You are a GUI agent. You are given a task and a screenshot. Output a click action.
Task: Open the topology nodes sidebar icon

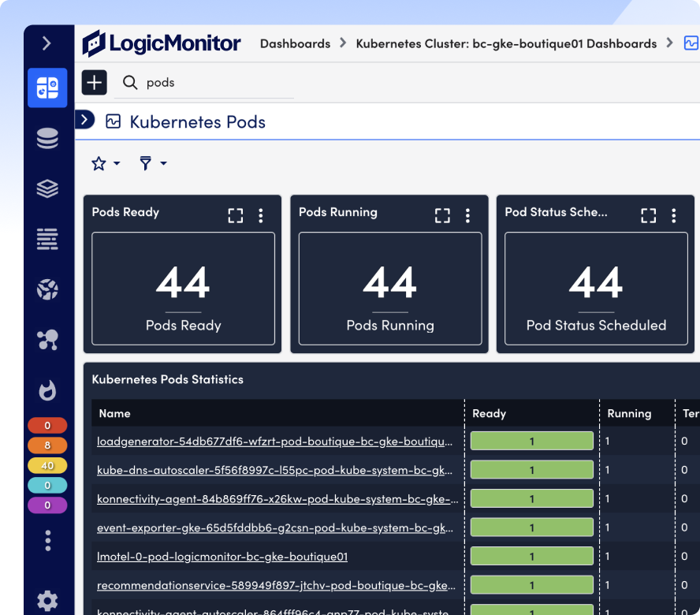[47, 340]
